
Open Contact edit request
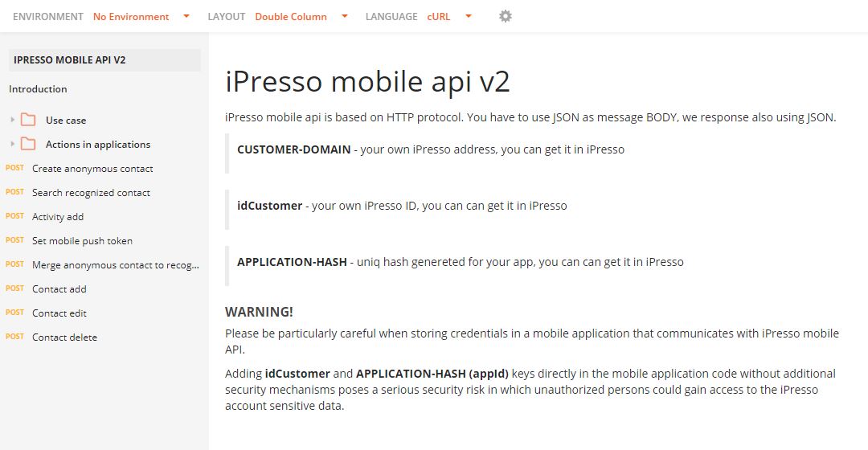59,313
